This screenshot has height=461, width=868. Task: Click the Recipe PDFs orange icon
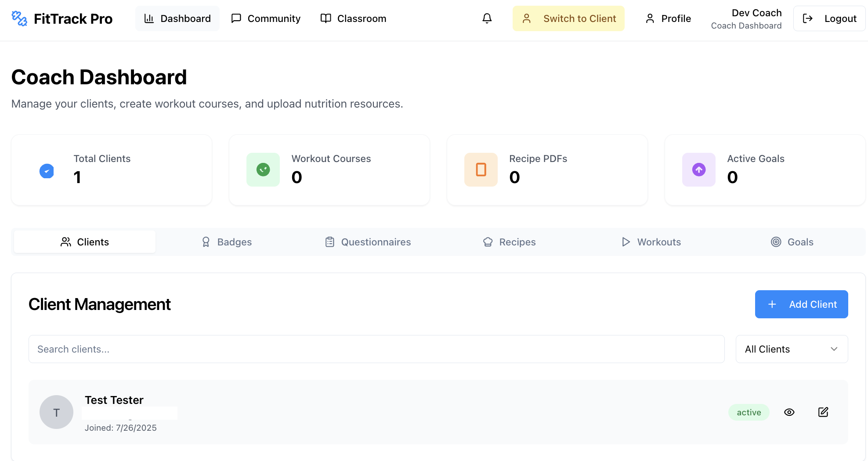tap(481, 170)
